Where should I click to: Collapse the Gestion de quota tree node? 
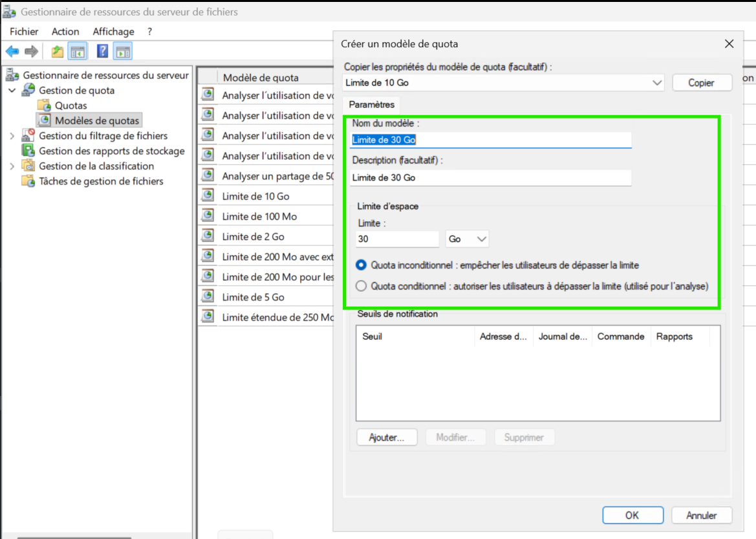12,91
